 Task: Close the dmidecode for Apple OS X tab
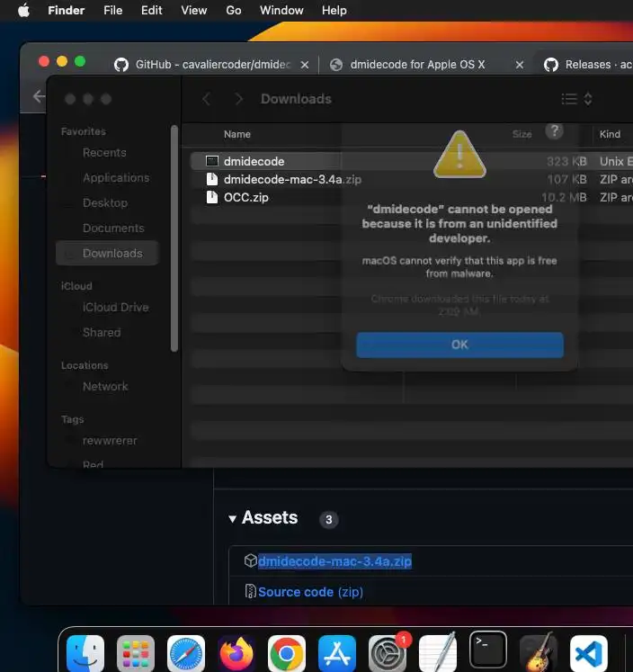pyautogui.click(x=520, y=65)
